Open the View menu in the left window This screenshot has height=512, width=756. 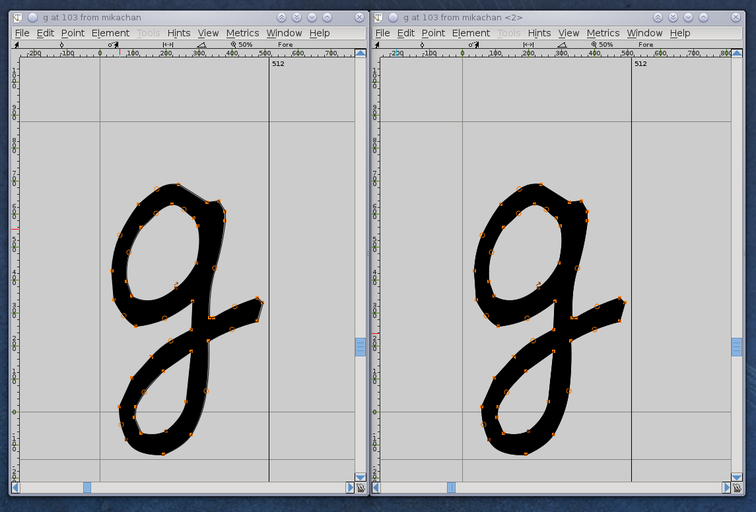[x=208, y=33]
